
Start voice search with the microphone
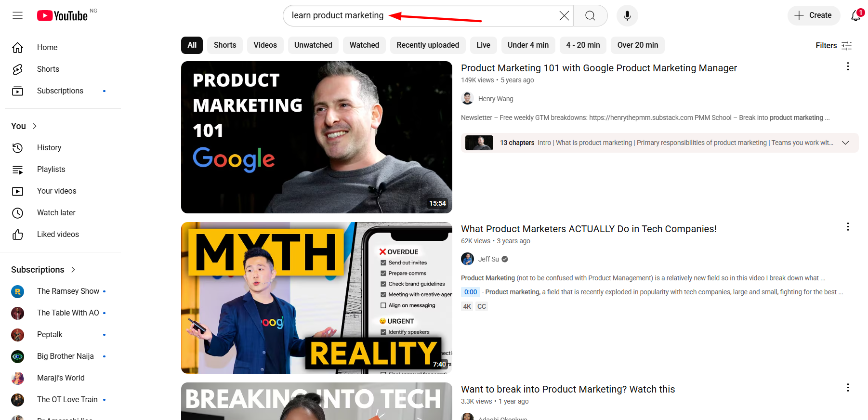(x=627, y=16)
